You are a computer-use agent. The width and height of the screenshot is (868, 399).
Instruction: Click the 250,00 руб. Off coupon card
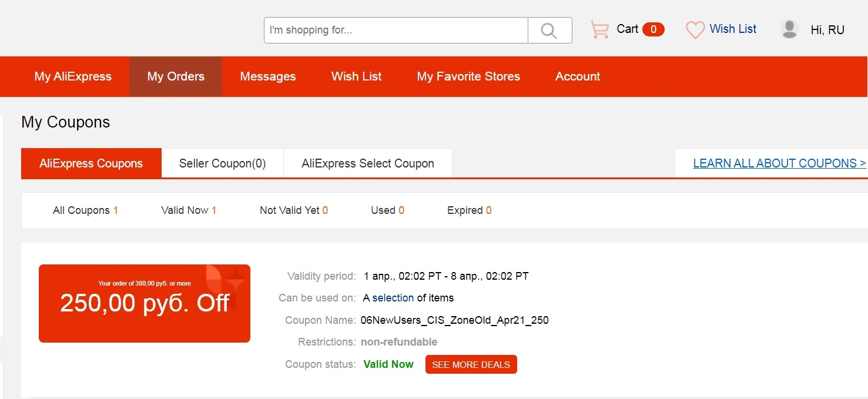[x=145, y=303]
